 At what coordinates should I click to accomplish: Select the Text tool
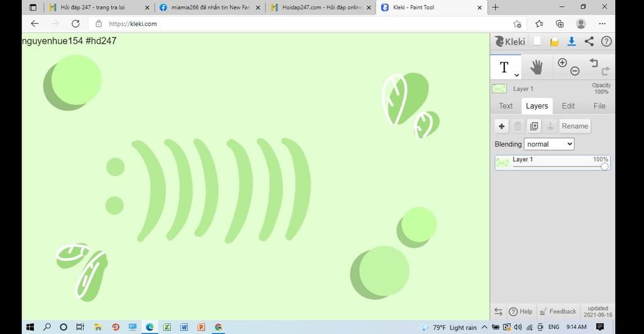point(504,67)
